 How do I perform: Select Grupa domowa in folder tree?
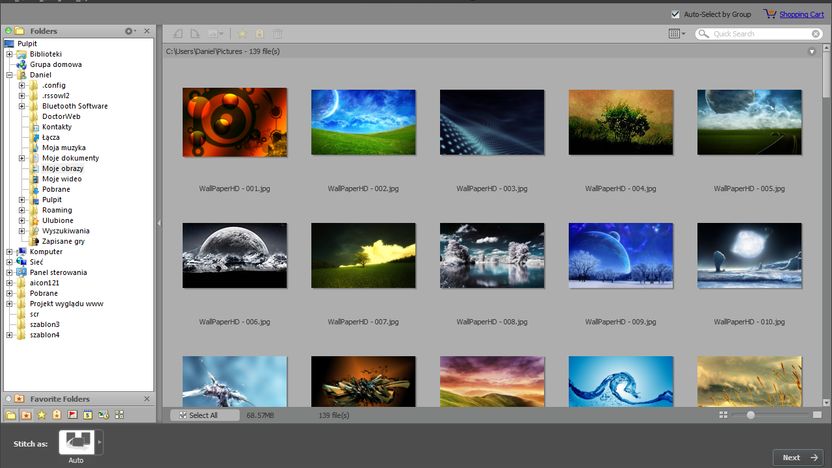coord(55,64)
